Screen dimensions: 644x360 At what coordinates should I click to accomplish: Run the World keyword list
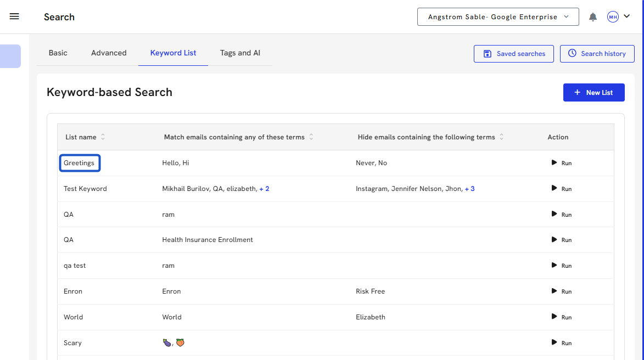[x=561, y=317]
